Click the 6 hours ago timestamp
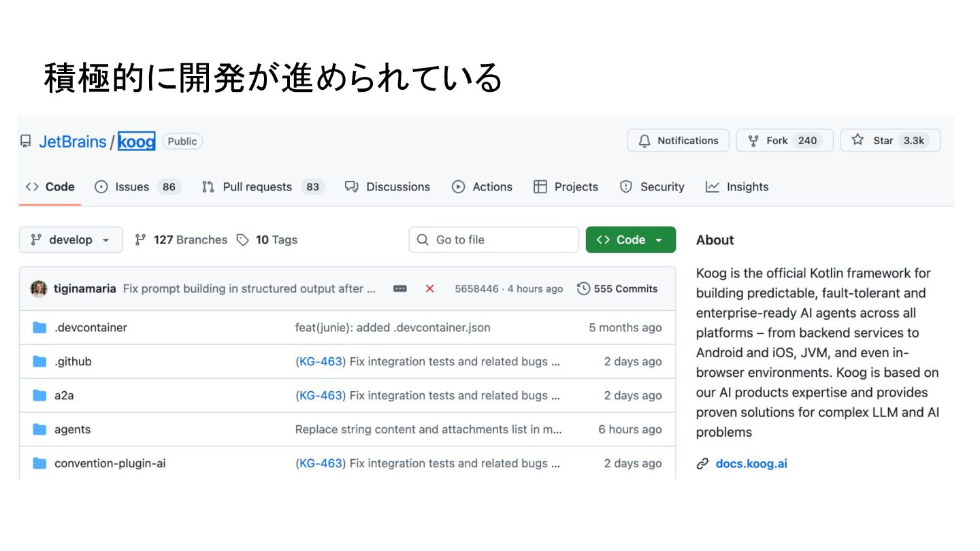The height and width of the screenshot is (551, 980). [630, 429]
